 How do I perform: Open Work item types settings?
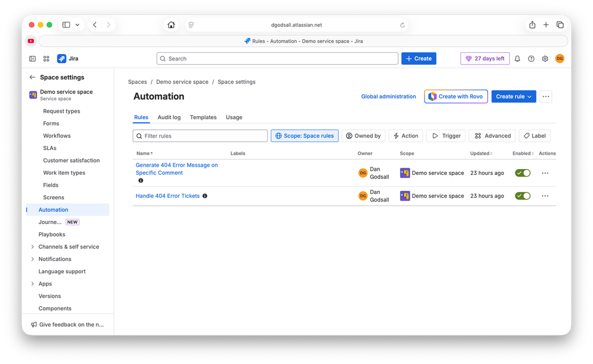64,173
